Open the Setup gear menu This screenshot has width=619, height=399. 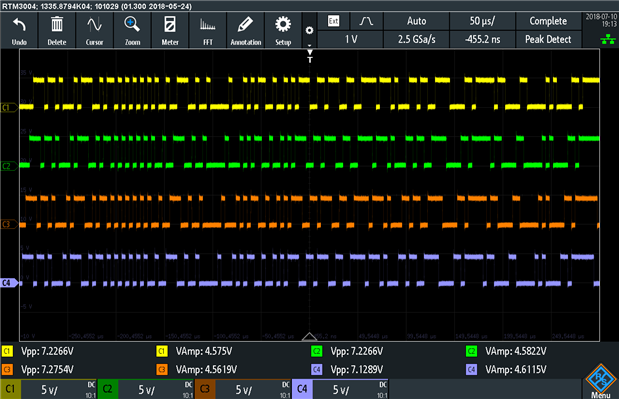(x=283, y=30)
